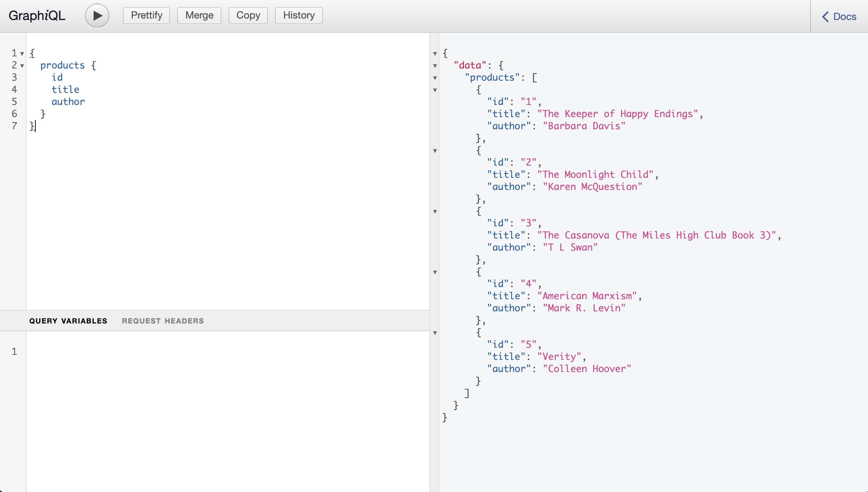The image size is (868, 492).
Task: Collapse the data object in the response panel
Action: click(435, 66)
